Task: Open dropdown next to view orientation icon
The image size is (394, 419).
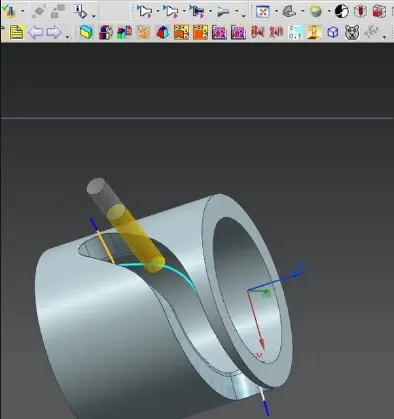Action: click(303, 12)
